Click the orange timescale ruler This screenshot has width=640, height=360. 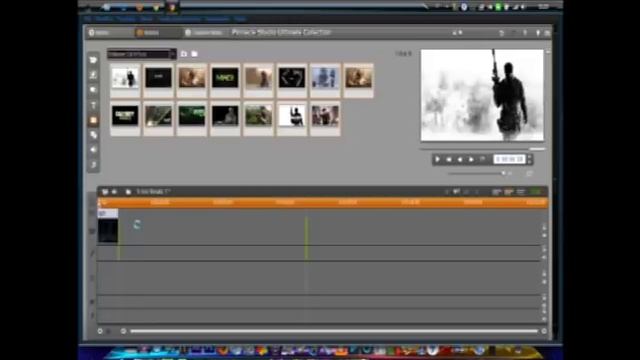pyautogui.click(x=322, y=202)
